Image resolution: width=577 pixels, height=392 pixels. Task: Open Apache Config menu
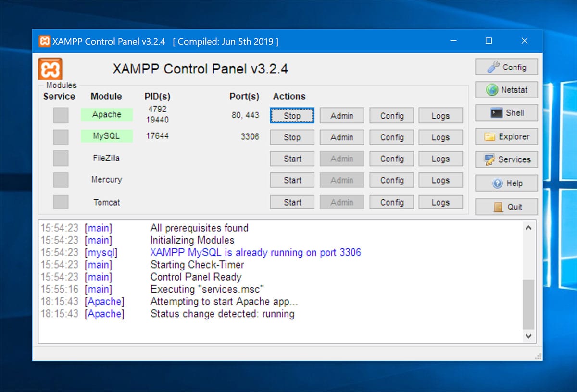[392, 115]
